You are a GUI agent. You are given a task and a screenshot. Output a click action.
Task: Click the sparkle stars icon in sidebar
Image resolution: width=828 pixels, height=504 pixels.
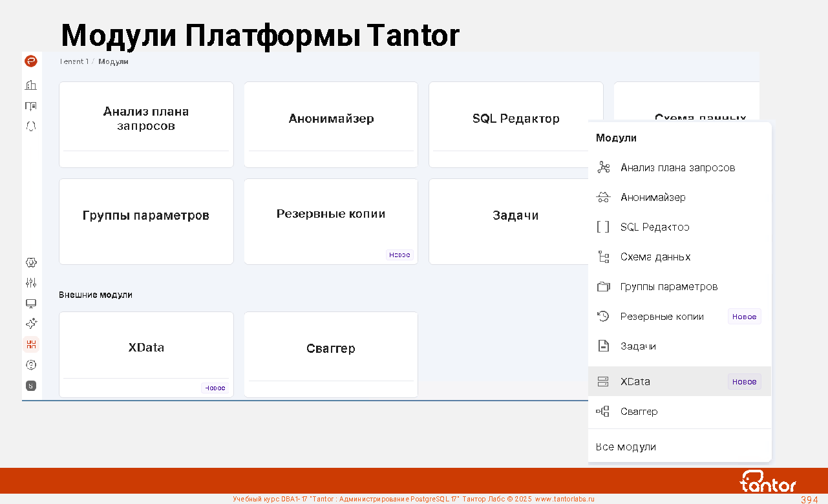(x=31, y=323)
